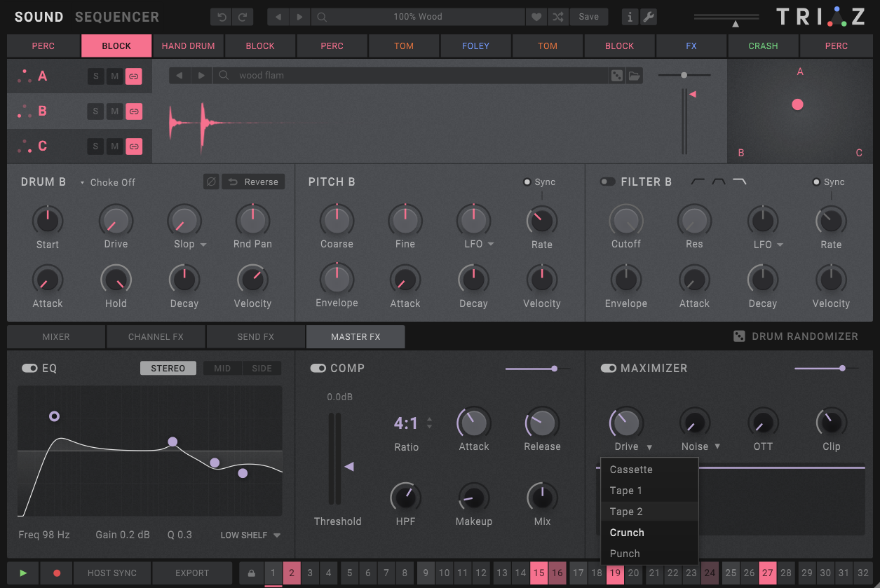Click the Save preset button
880x588 pixels.
589,17
